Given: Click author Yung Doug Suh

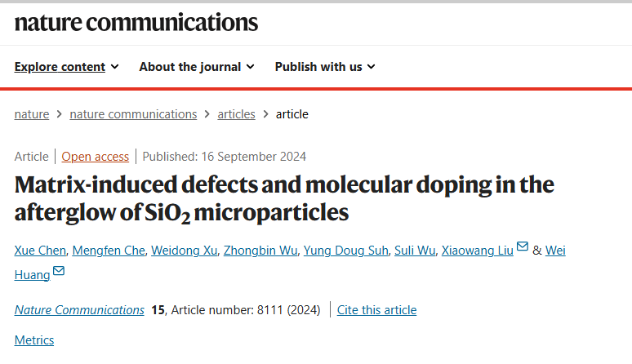Looking at the screenshot, I should click(346, 251).
